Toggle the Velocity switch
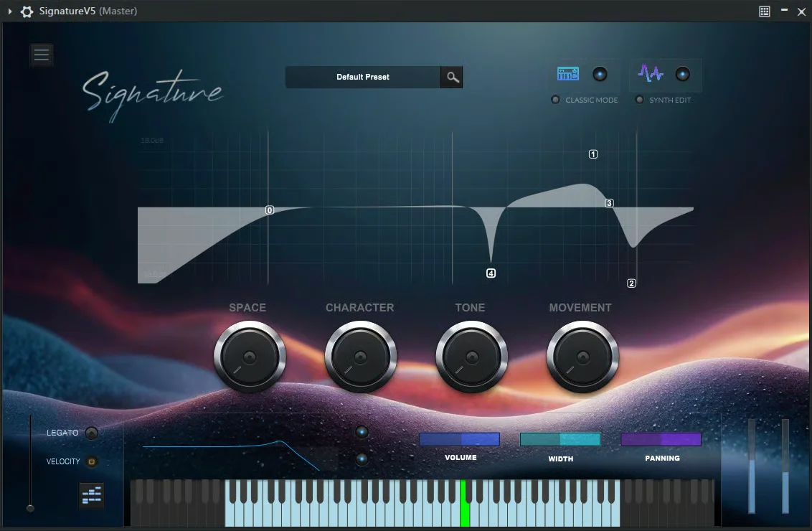The height and width of the screenshot is (531, 812). point(91,461)
